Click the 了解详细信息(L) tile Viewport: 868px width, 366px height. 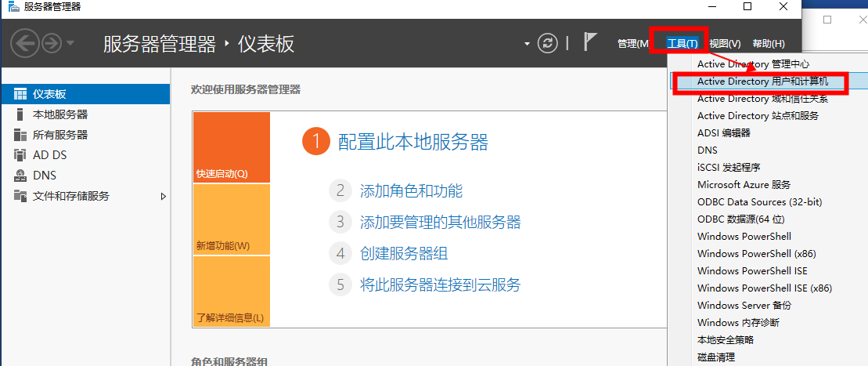coord(232,291)
